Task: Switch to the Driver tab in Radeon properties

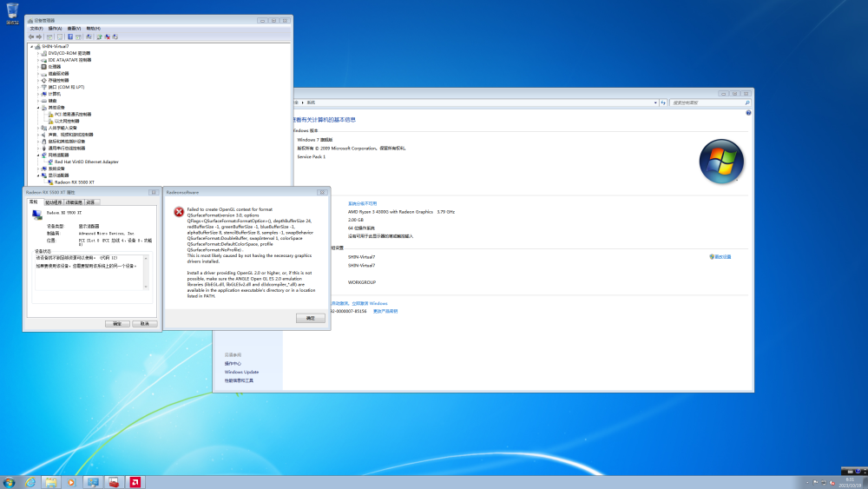Action: (54, 202)
